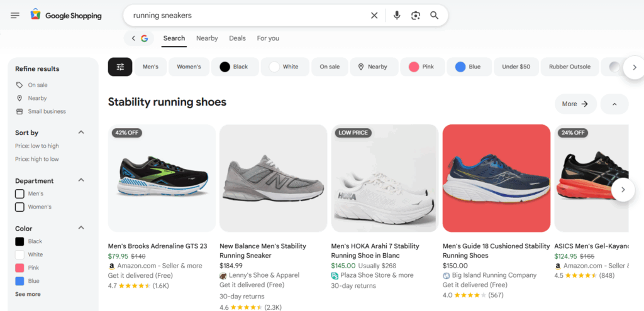
Task: Sort by Price: low to high
Action: pos(37,146)
